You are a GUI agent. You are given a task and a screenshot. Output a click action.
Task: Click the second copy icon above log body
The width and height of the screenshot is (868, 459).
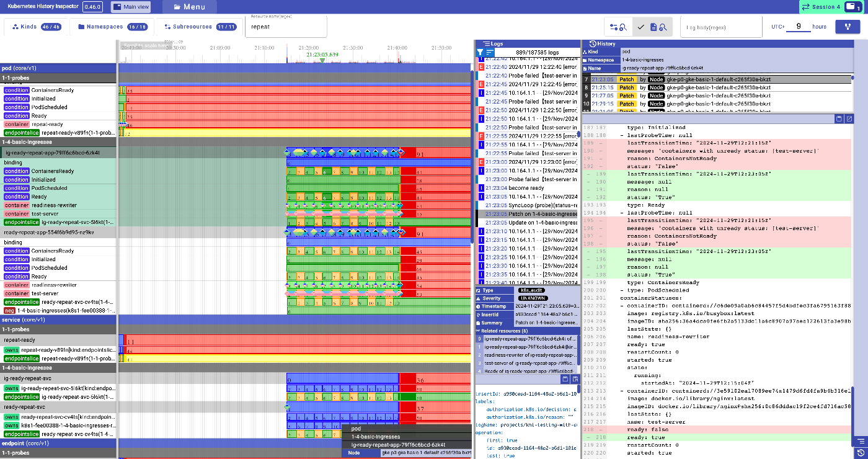575,378
